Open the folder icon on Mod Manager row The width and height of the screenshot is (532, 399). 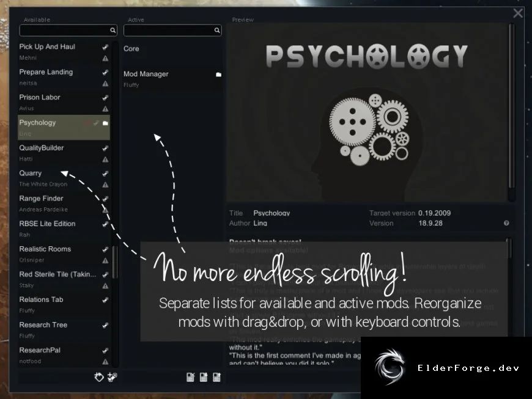pos(218,75)
